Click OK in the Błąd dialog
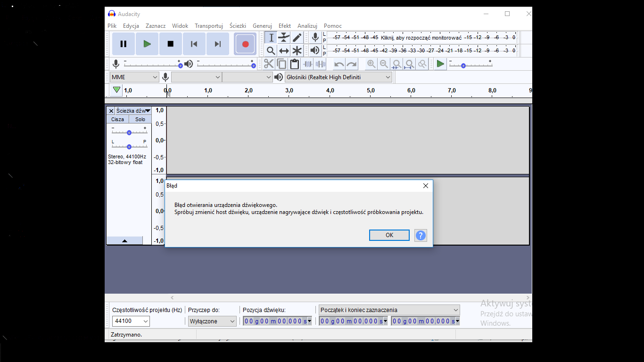This screenshot has height=362, width=644. pos(389,235)
